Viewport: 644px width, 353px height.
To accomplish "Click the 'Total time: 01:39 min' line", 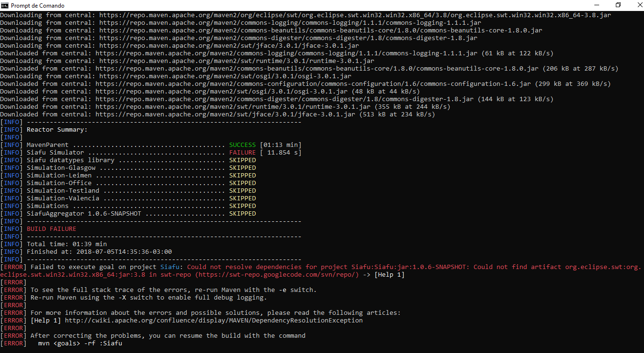I will point(67,244).
